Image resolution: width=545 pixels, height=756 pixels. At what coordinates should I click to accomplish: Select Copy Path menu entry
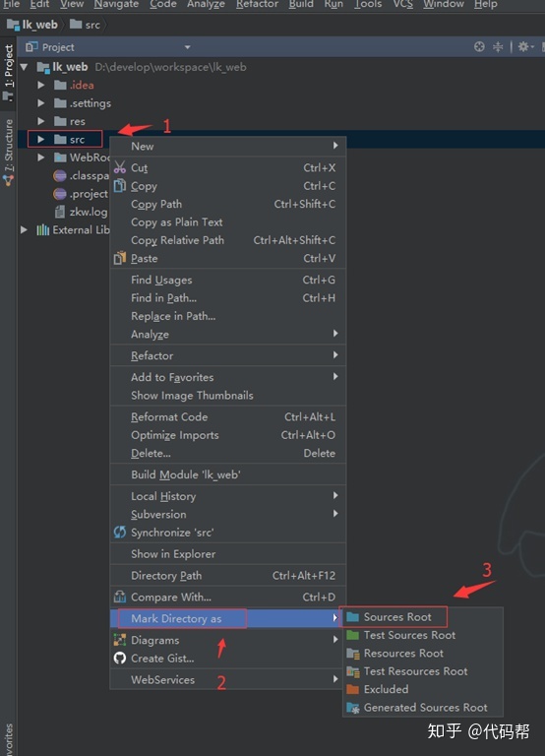tap(228, 204)
